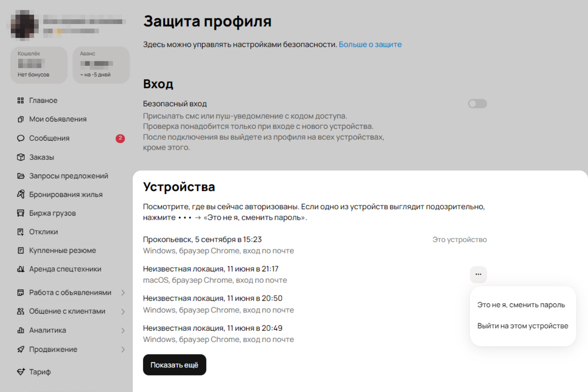
Task: Expand the Аналитика chevron
Action: pos(123,330)
